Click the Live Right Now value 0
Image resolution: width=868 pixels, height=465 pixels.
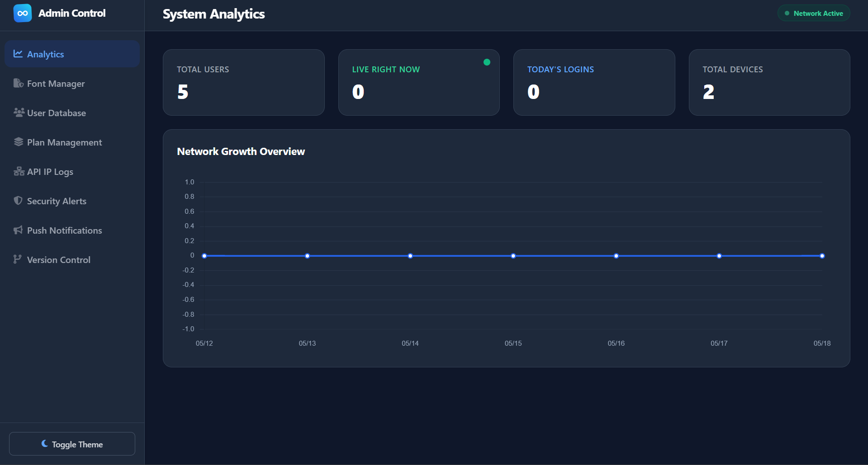pyautogui.click(x=358, y=92)
